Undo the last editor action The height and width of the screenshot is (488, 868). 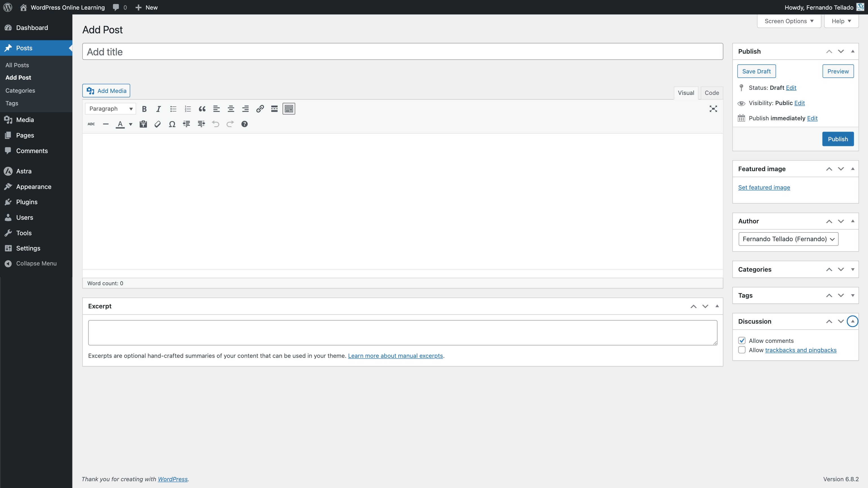point(215,124)
